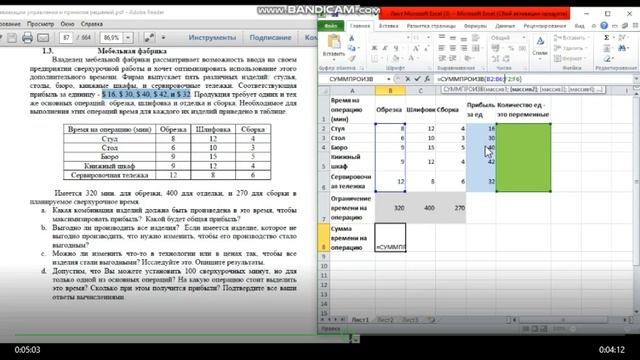Open the Вставить cells dropdown in Ячейки group
The width and height of the screenshot is (640, 360).
click(573, 38)
